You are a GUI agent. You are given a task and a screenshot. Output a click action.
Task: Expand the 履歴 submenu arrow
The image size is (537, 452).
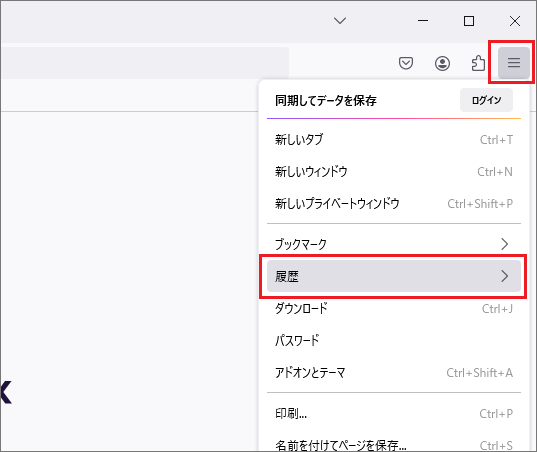[x=504, y=276]
